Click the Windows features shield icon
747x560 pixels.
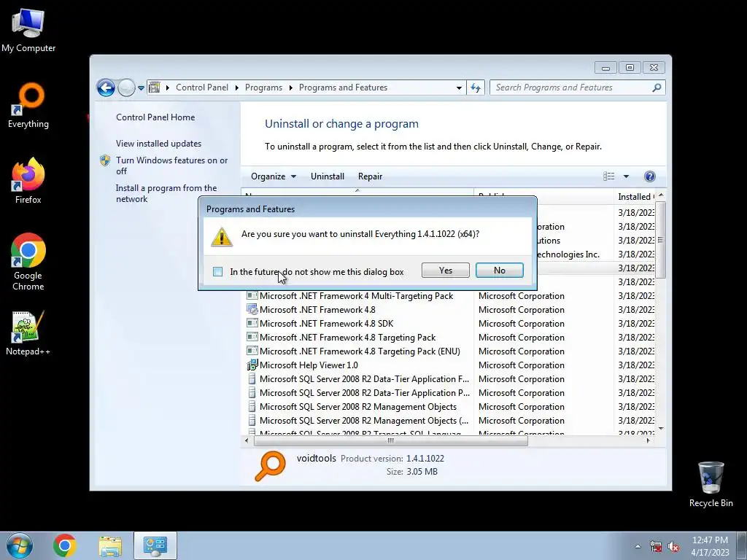[x=105, y=160]
